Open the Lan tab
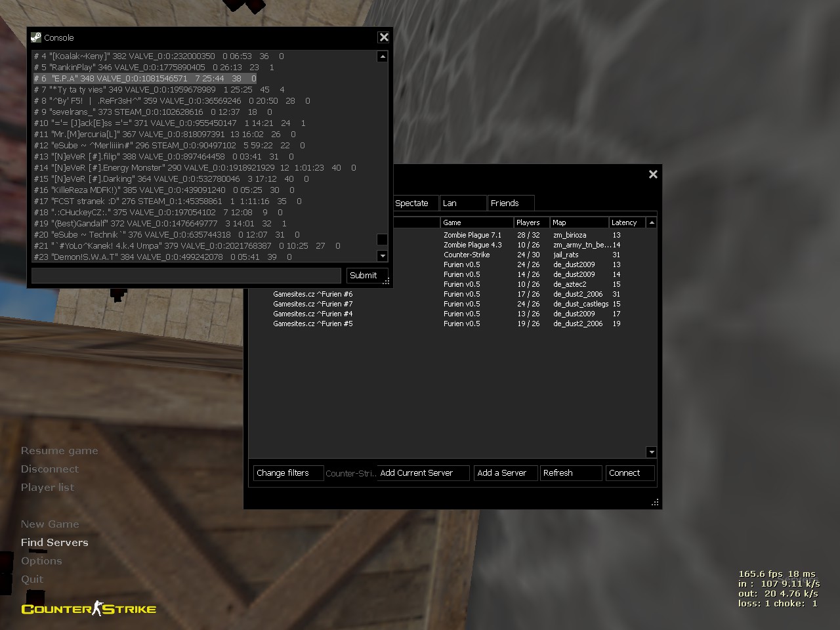This screenshot has height=630, width=840. [463, 203]
